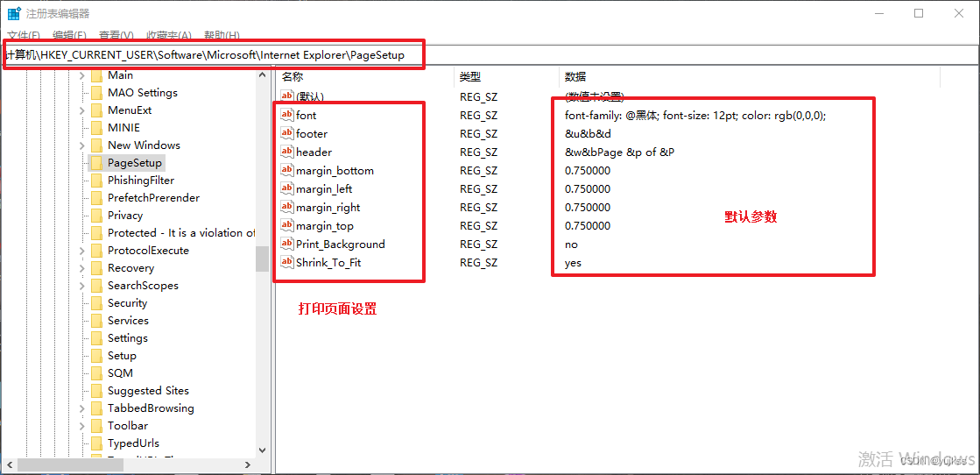Click the folder icon of Privacy key

(x=95, y=216)
